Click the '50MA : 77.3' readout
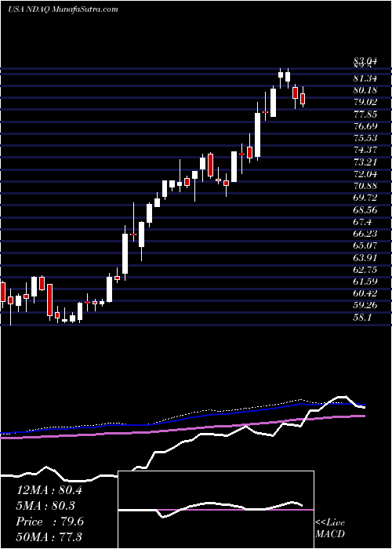This screenshot has height=549, width=392. tap(49, 536)
